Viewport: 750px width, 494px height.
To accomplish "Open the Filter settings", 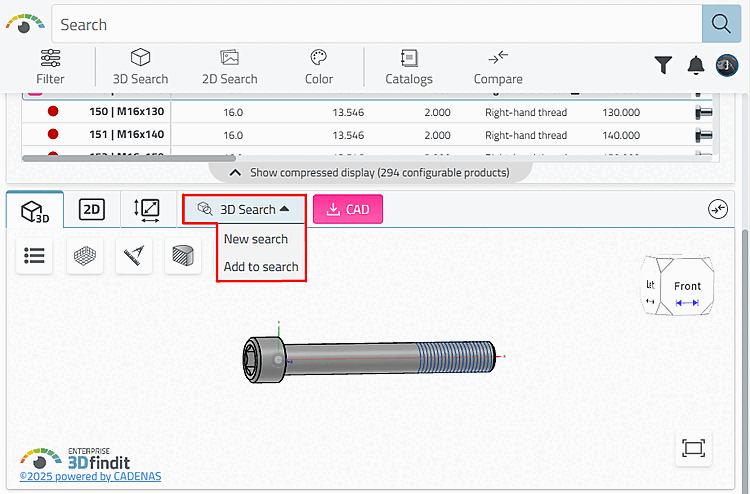I will click(50, 67).
